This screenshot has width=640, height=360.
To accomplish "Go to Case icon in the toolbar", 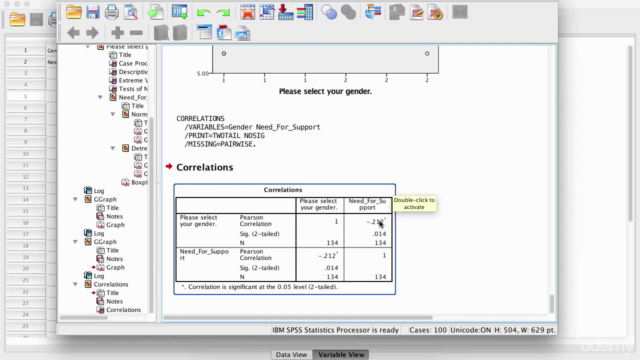I will pos(267,12).
